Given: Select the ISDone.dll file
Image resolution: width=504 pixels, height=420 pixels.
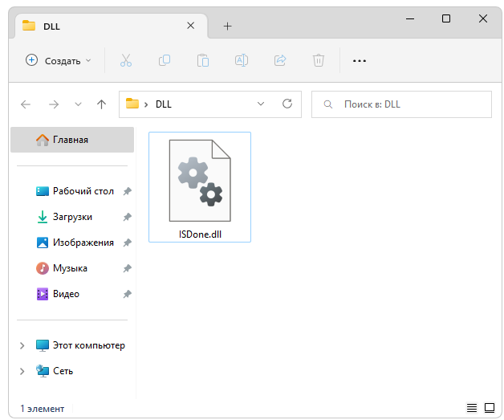Looking at the screenshot, I should tap(200, 187).
